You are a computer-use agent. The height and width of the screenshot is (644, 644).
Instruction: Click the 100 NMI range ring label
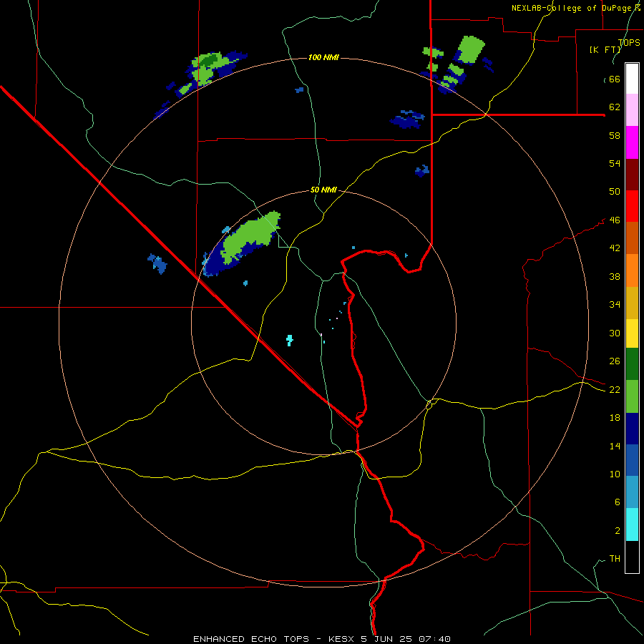click(323, 57)
